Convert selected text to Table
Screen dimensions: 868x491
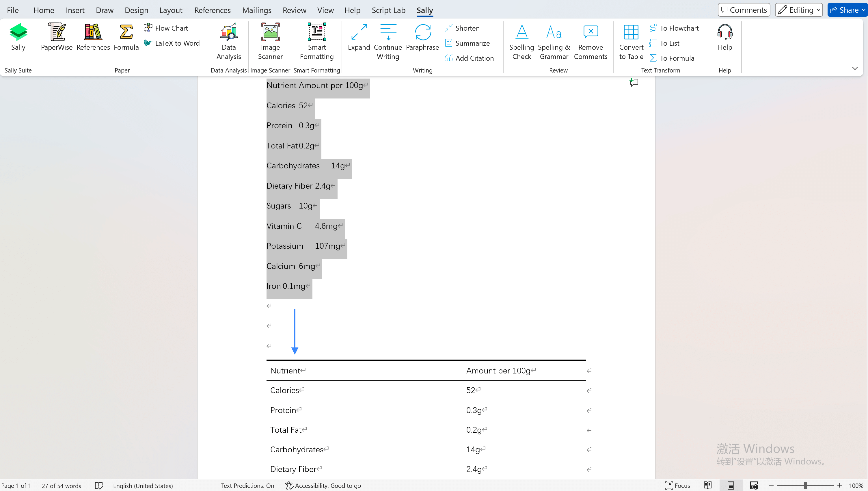(x=631, y=42)
